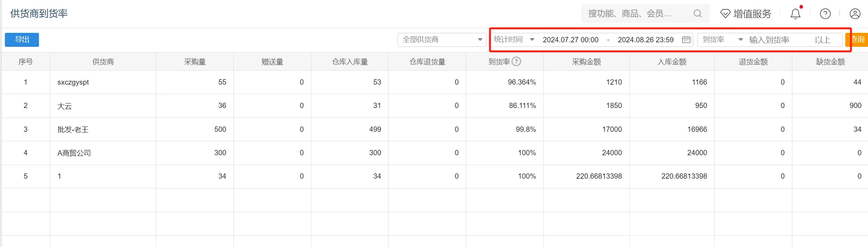
Task: Click the end date 2024.08.26 23:59
Action: pos(646,40)
